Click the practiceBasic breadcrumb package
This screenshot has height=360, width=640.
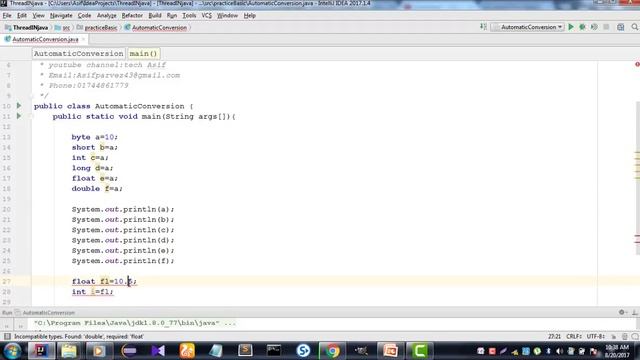click(97, 27)
